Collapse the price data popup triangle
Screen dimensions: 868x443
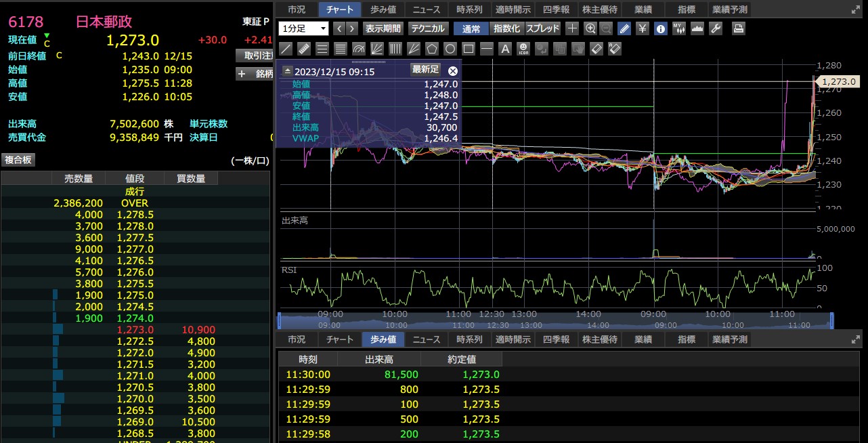tap(287, 71)
